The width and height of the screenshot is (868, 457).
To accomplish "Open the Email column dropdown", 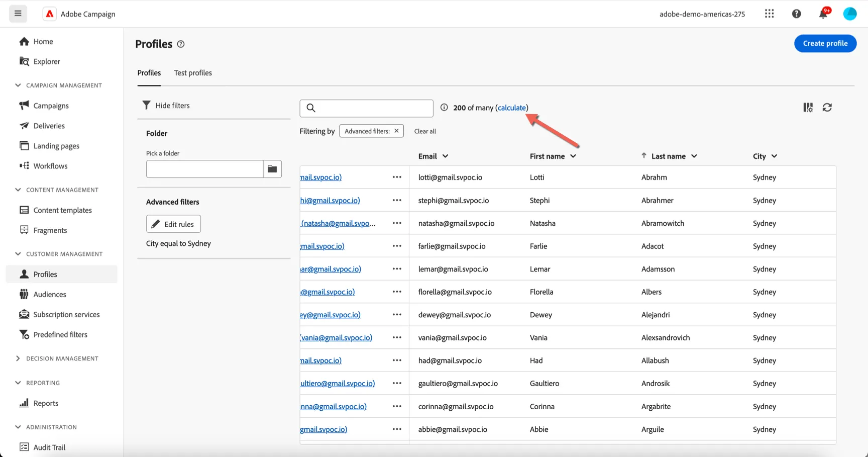I will [x=445, y=156].
